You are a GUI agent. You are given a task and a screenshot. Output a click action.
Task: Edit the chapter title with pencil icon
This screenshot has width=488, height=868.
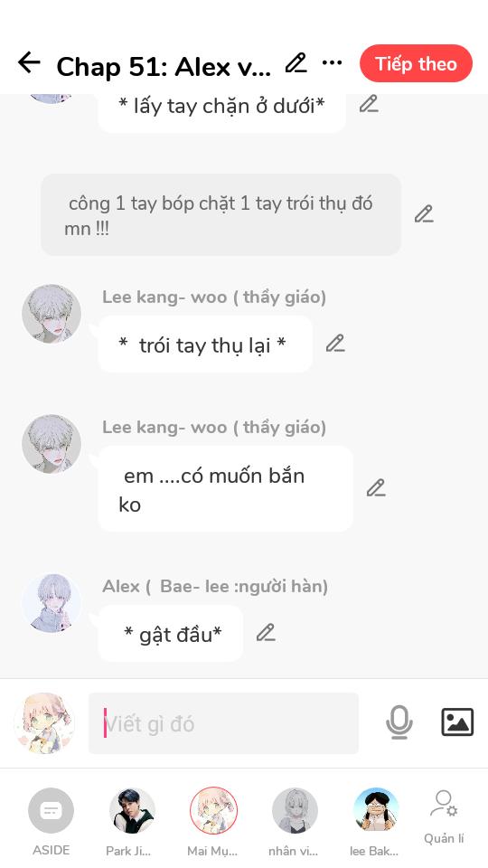click(x=296, y=63)
